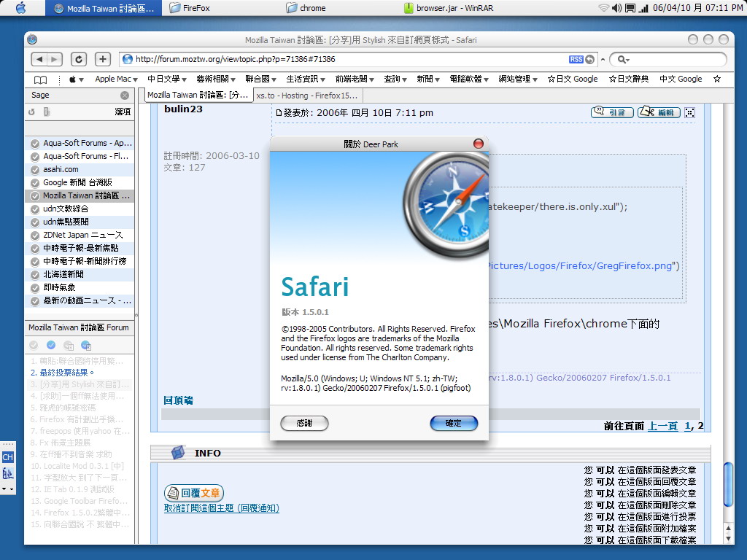Click the Sage refresh feeds icon
Viewport: 747px width, 560px height.
31,112
